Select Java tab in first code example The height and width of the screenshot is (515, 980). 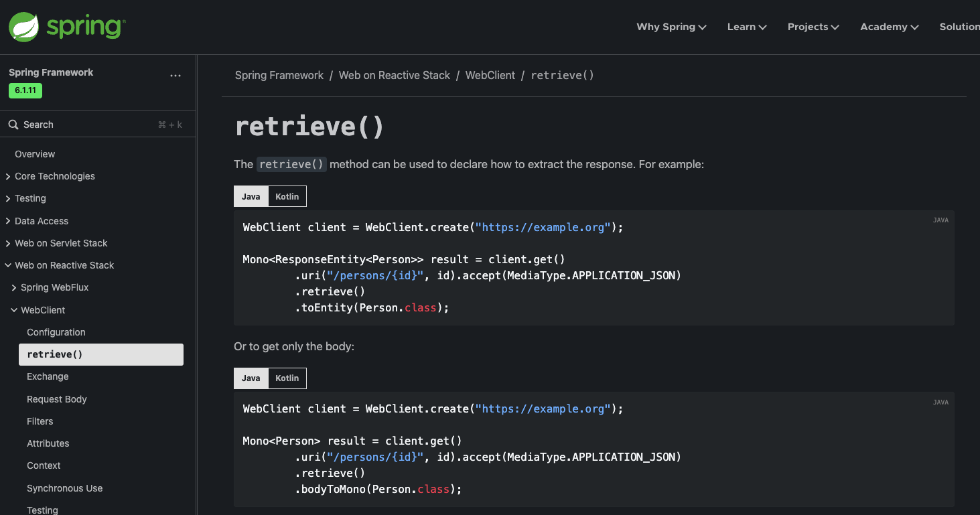251,196
